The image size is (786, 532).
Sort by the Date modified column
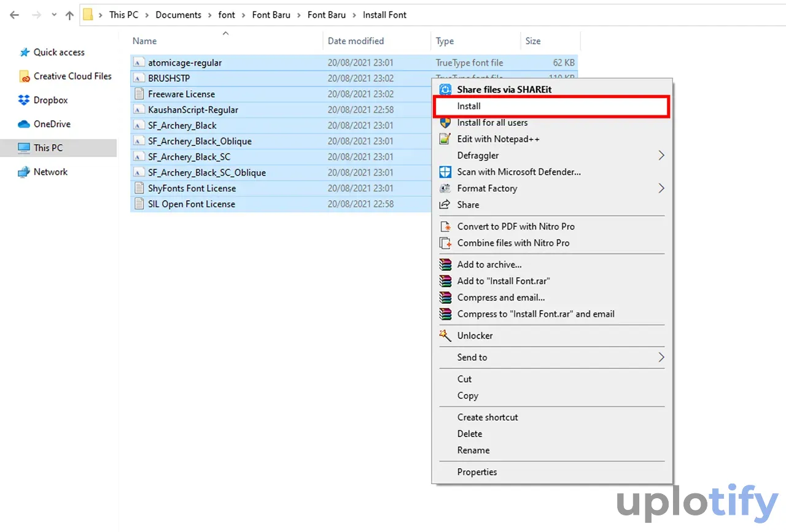[x=356, y=41]
